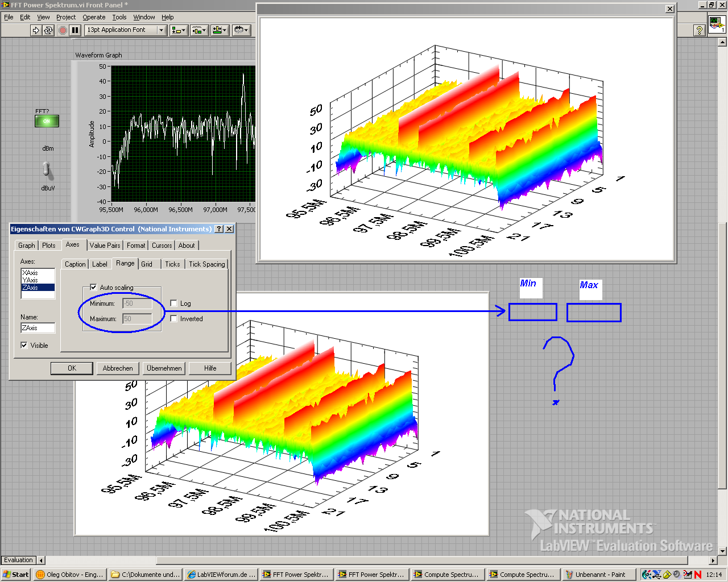The width and height of the screenshot is (728, 582).
Task: Click the Range sub-tab
Action: click(x=125, y=263)
